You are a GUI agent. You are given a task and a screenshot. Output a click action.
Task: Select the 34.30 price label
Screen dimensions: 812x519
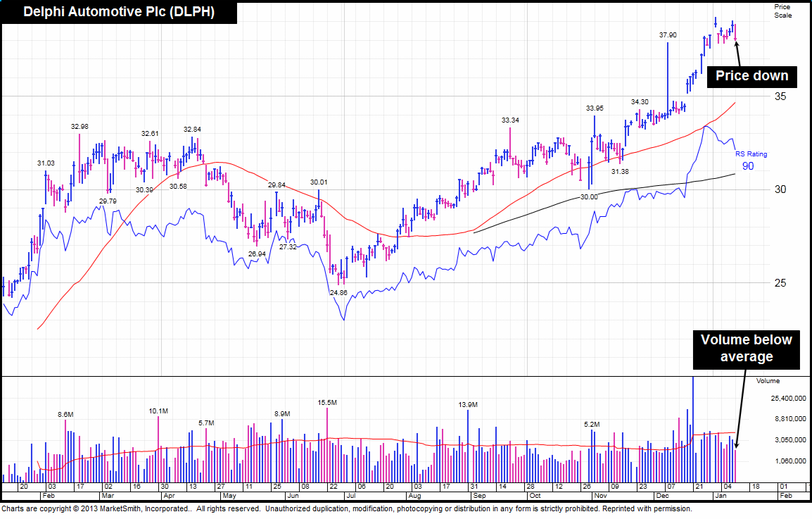coord(640,101)
